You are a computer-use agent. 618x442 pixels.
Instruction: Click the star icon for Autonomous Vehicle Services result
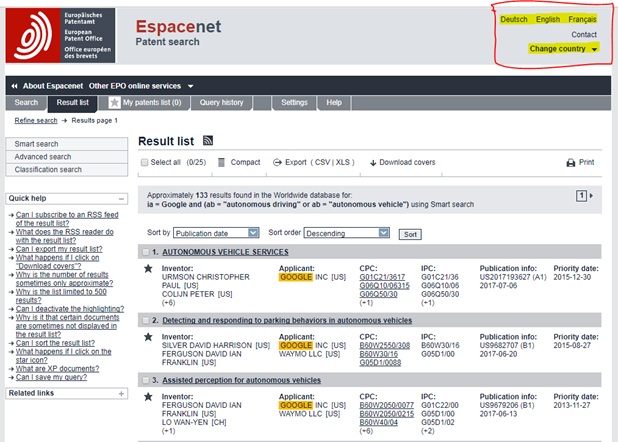click(148, 269)
